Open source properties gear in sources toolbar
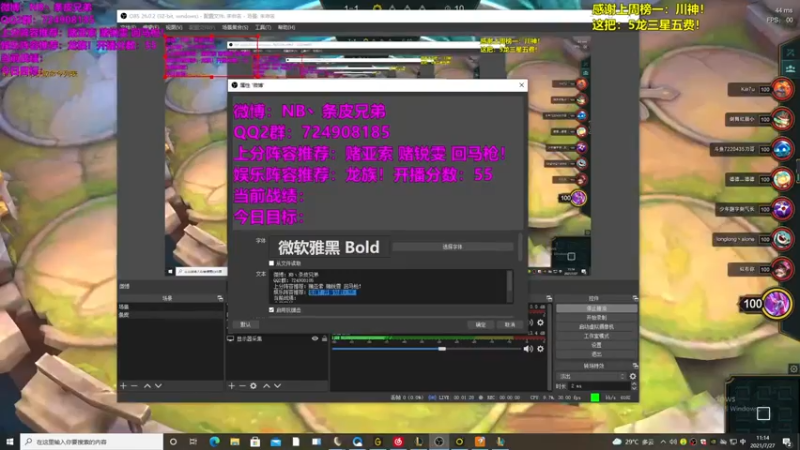This screenshot has width=800, height=450. pyautogui.click(x=254, y=386)
